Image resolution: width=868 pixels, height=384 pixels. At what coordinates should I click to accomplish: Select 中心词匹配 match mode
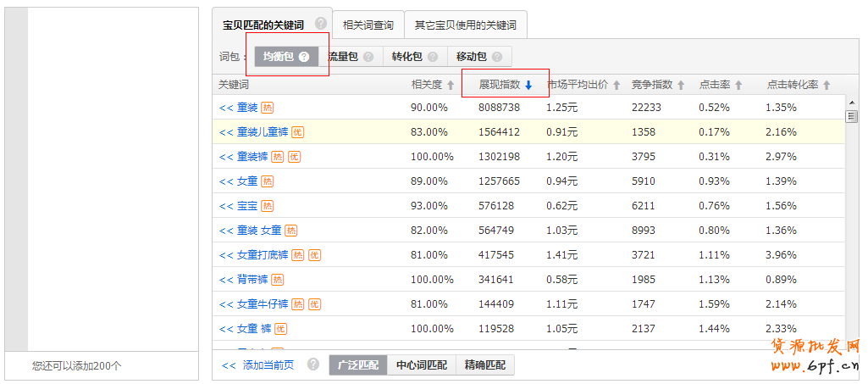pyautogui.click(x=421, y=365)
